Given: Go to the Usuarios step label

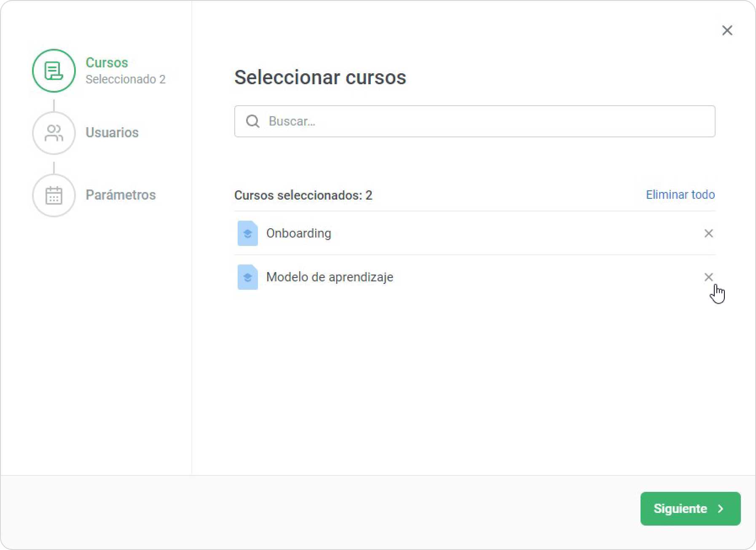Looking at the screenshot, I should tap(112, 133).
